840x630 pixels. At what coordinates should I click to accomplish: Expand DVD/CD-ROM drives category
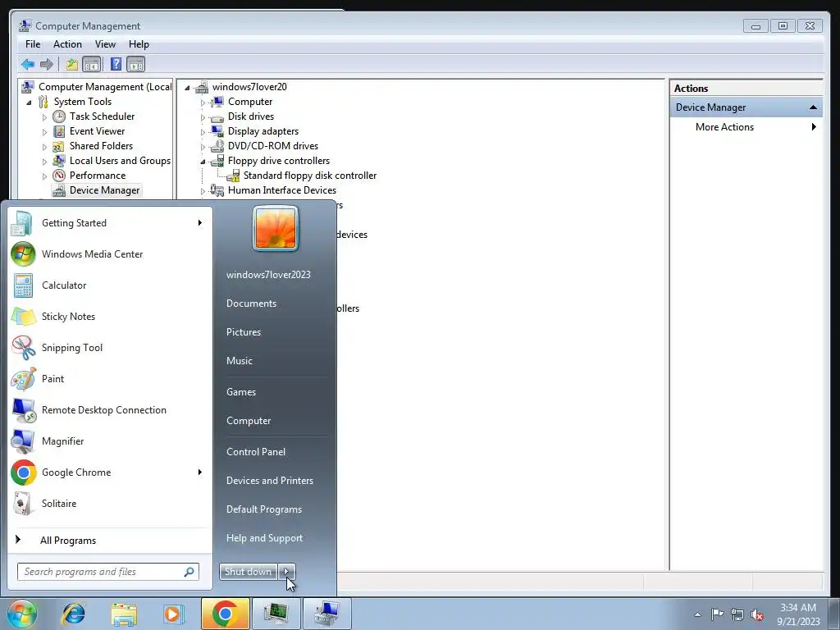[x=203, y=146]
